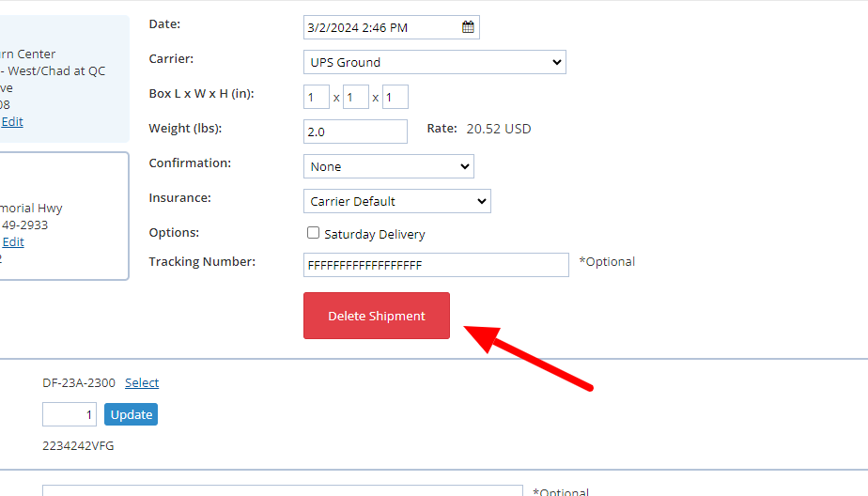Screen dimensions: 868x496
Task: Click the item quantity field next to Update
Action: pyautogui.click(x=70, y=414)
